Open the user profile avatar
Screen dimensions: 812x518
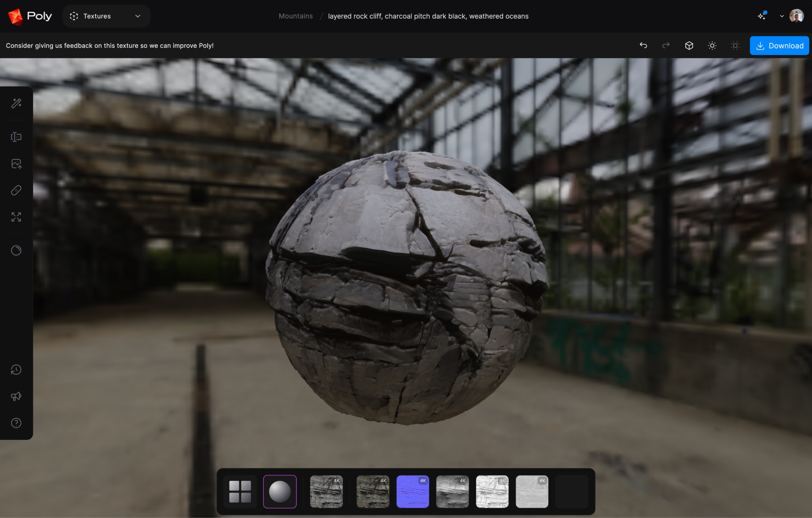tap(796, 16)
